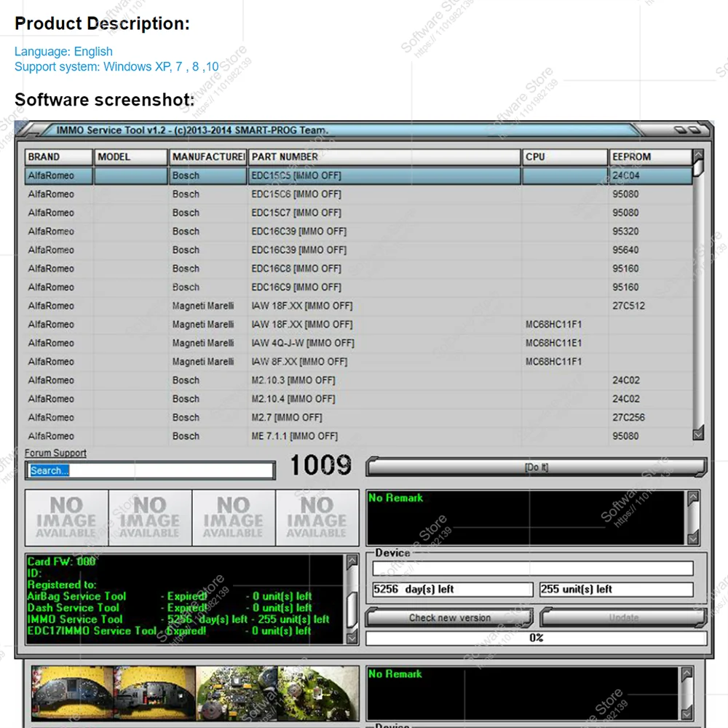728x728 pixels.
Task: Click the table's vertical scrollbar thumb
Action: (x=698, y=168)
